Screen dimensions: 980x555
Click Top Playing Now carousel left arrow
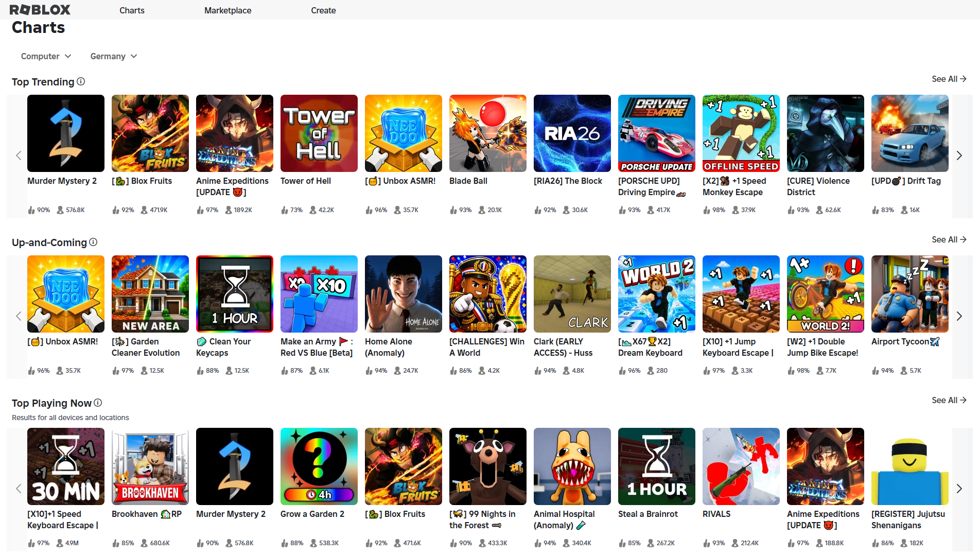[x=19, y=489]
